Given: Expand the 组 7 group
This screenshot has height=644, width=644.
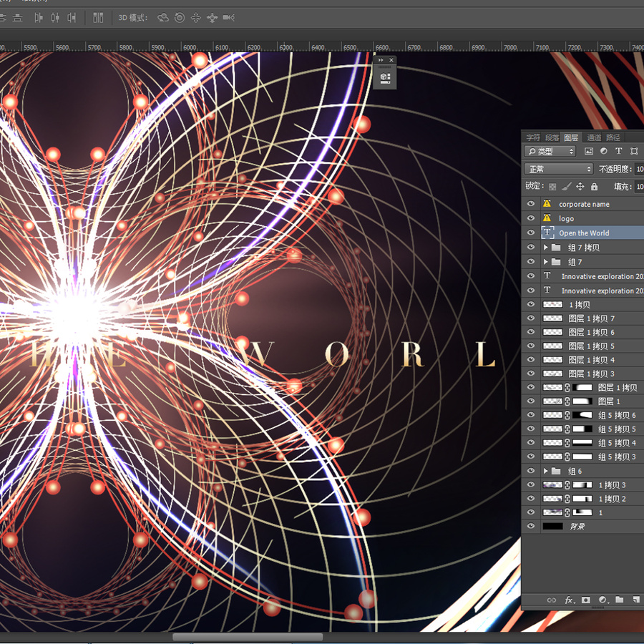Looking at the screenshot, I should point(546,262).
